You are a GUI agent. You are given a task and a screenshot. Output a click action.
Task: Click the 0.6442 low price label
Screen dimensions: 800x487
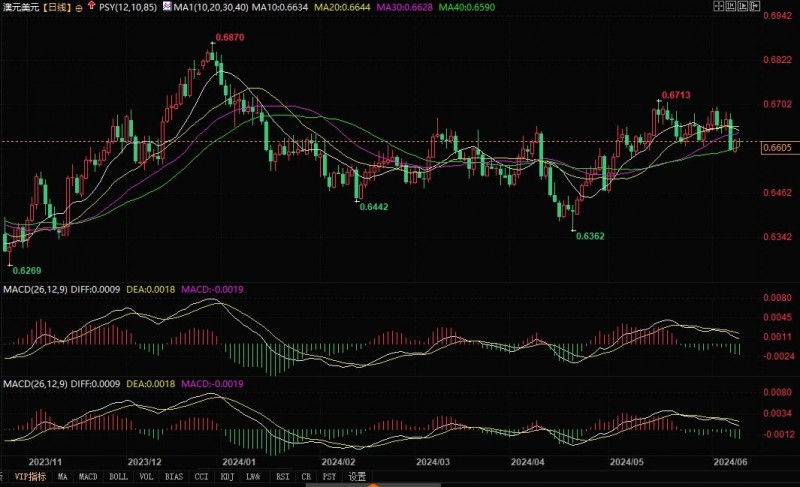(374, 207)
